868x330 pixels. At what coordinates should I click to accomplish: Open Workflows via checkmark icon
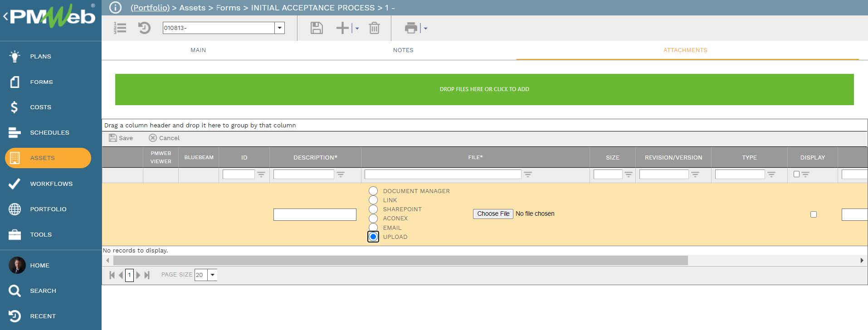coord(15,184)
